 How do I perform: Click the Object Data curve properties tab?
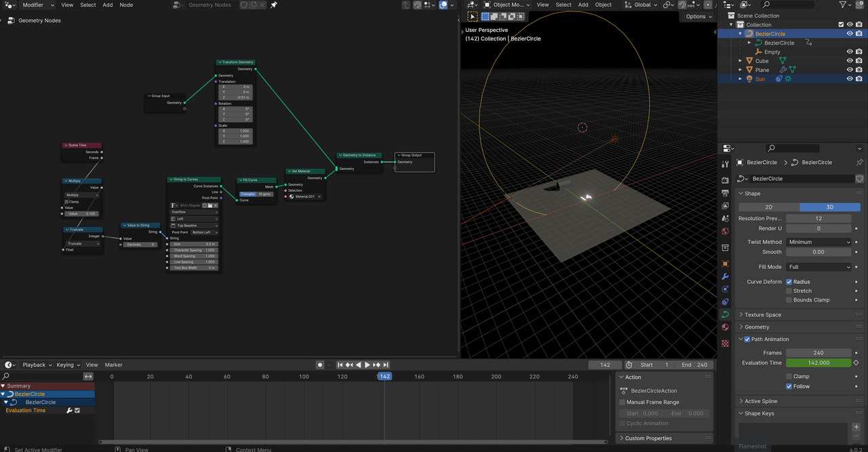point(725,314)
